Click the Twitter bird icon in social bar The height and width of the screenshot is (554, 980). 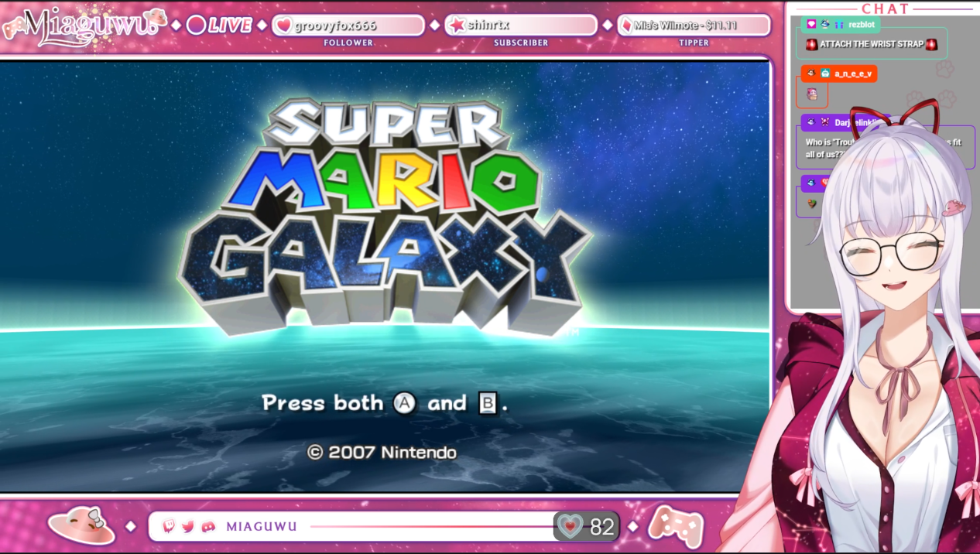(188, 527)
